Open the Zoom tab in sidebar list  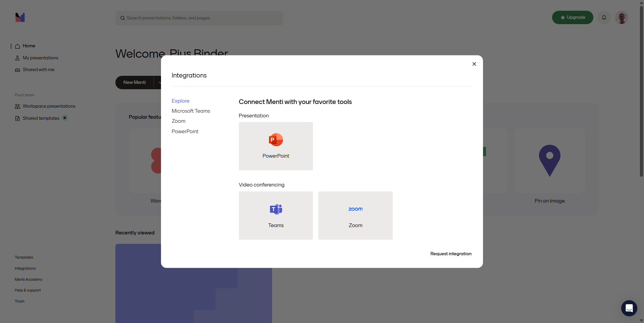click(x=178, y=121)
